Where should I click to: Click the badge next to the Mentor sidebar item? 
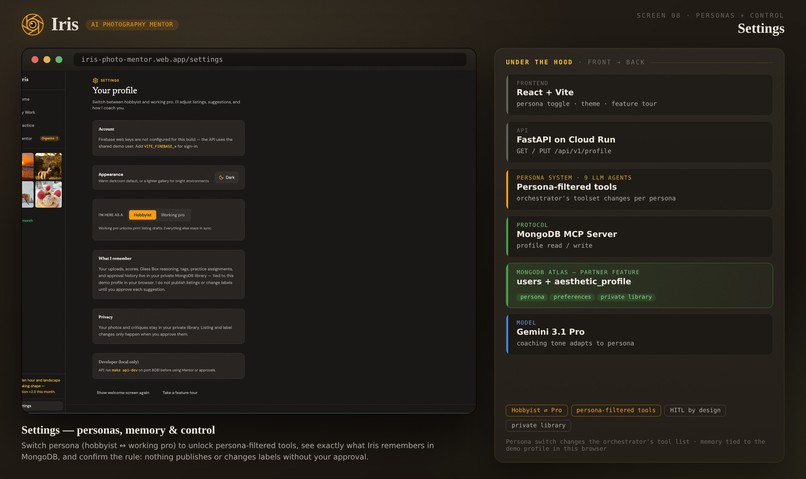[x=50, y=138]
